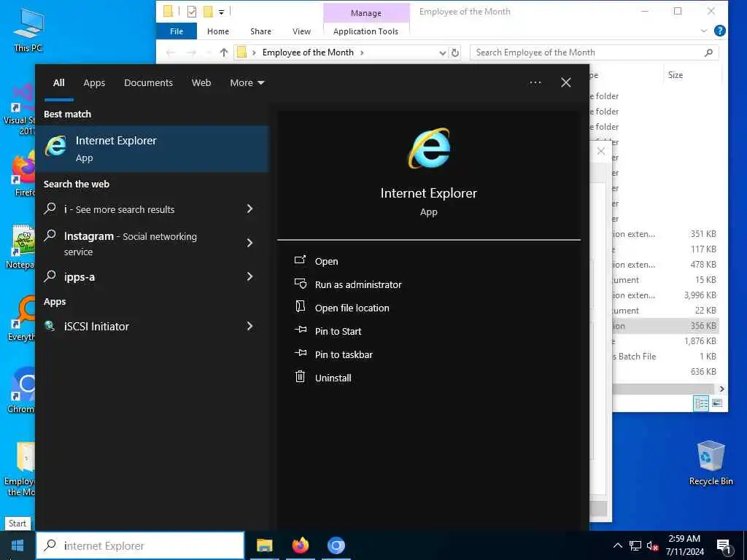Open the notification center icon

point(724,545)
